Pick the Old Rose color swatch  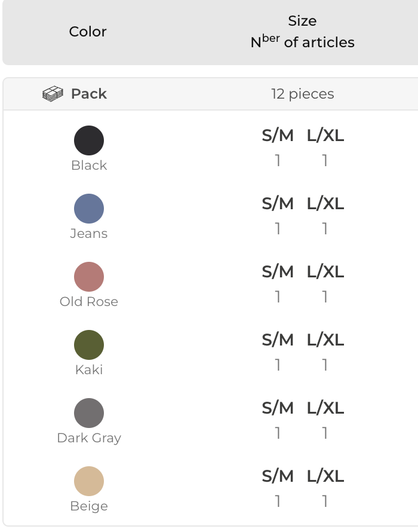[x=89, y=277]
